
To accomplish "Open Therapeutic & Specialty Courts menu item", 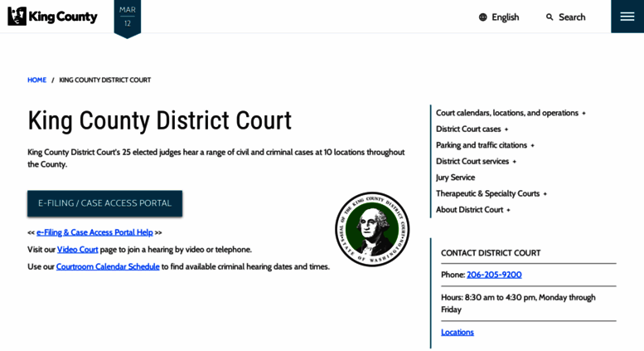I will (x=487, y=193).
